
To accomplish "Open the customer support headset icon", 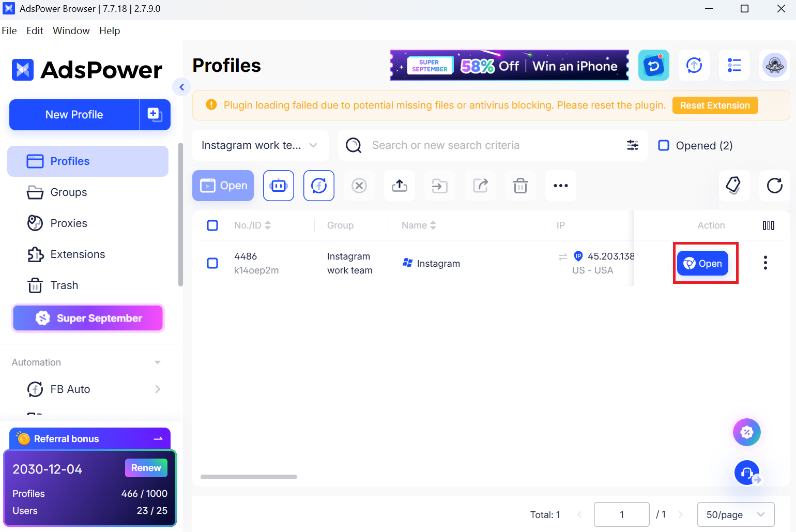I will pos(747,473).
